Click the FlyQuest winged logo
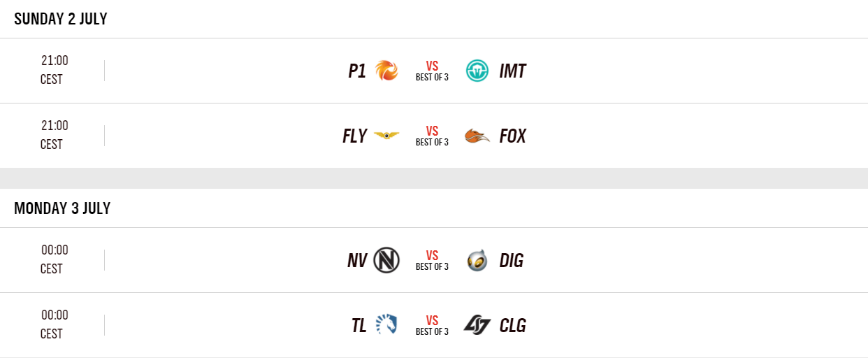 (386, 136)
